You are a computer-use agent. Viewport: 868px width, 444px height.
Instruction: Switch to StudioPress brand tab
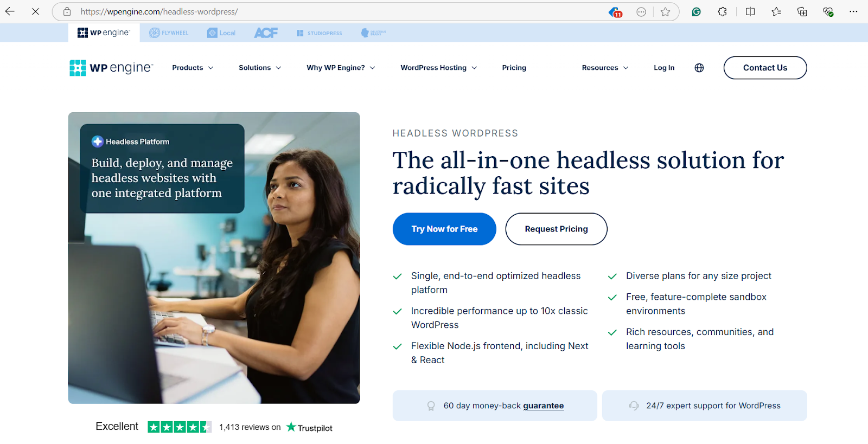pos(319,33)
